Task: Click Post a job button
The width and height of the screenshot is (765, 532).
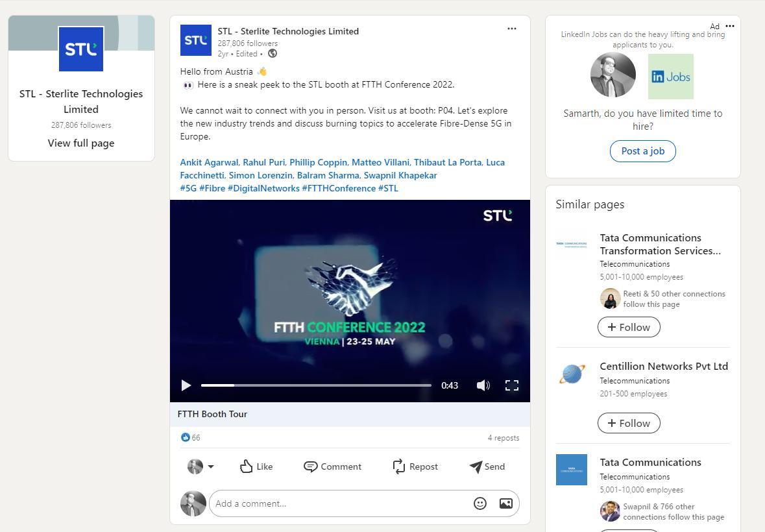Action: 643,151
